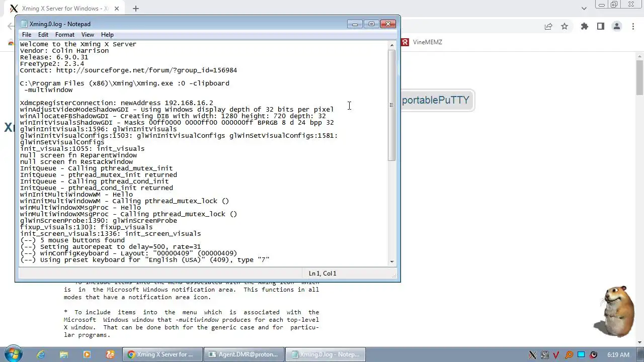The image size is (644, 362).
Task: Open Windows Explorer folder from taskbar
Action: coord(64,354)
